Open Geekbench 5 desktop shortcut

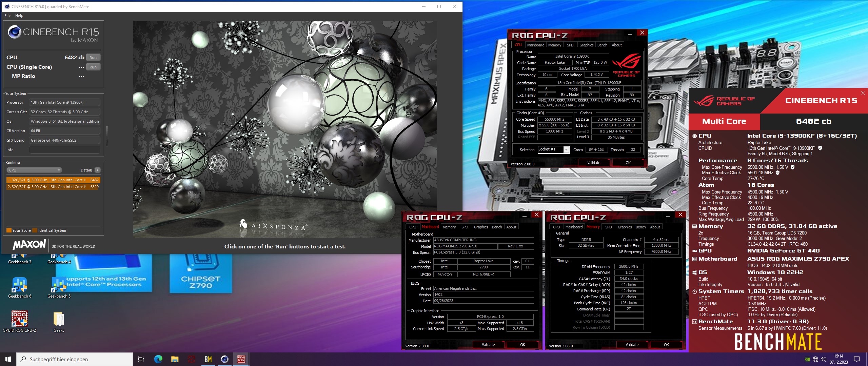(59, 288)
